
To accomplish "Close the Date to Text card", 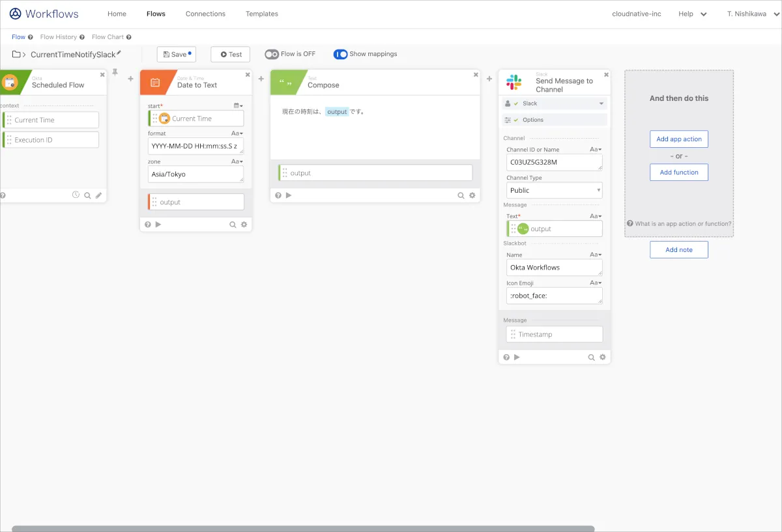I will tap(247, 75).
